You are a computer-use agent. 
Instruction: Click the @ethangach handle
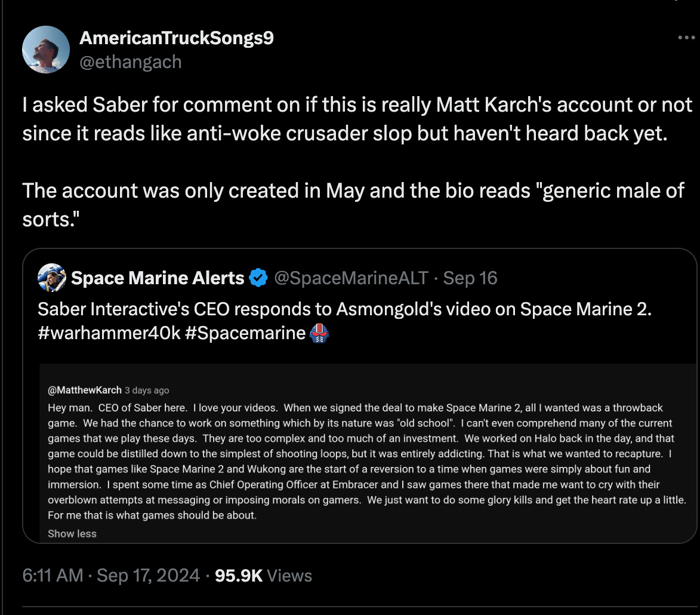point(130,62)
